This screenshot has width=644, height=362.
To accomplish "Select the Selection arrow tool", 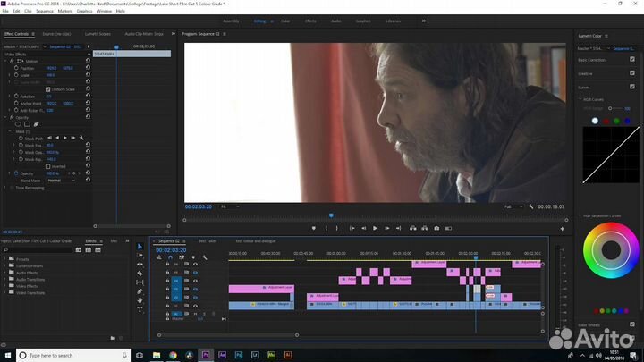I will [x=140, y=247].
